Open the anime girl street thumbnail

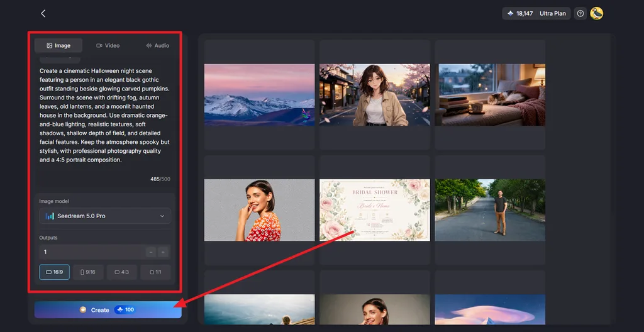(375, 95)
